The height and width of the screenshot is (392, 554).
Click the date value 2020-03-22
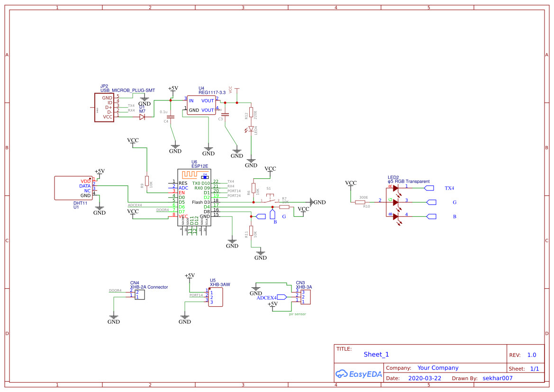click(425, 378)
